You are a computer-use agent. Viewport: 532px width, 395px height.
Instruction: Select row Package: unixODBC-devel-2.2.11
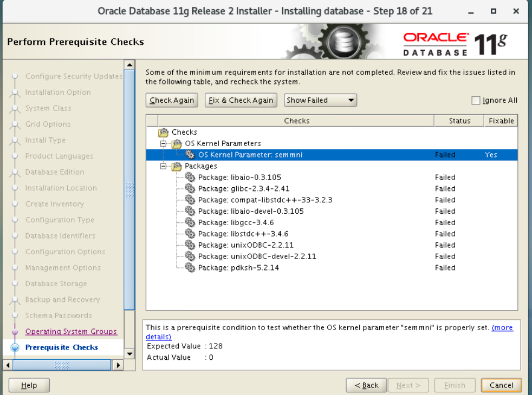coord(332,256)
